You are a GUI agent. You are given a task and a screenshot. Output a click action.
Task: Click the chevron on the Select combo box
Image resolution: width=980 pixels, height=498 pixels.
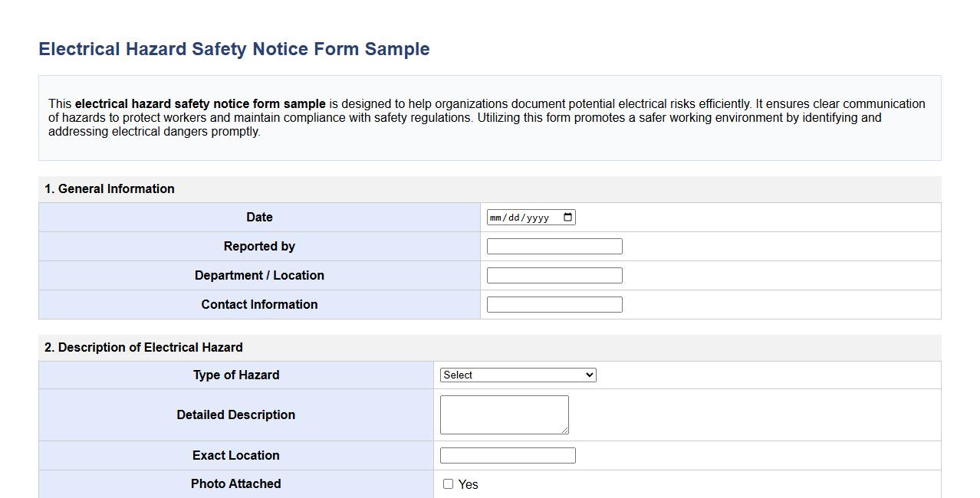(x=588, y=375)
